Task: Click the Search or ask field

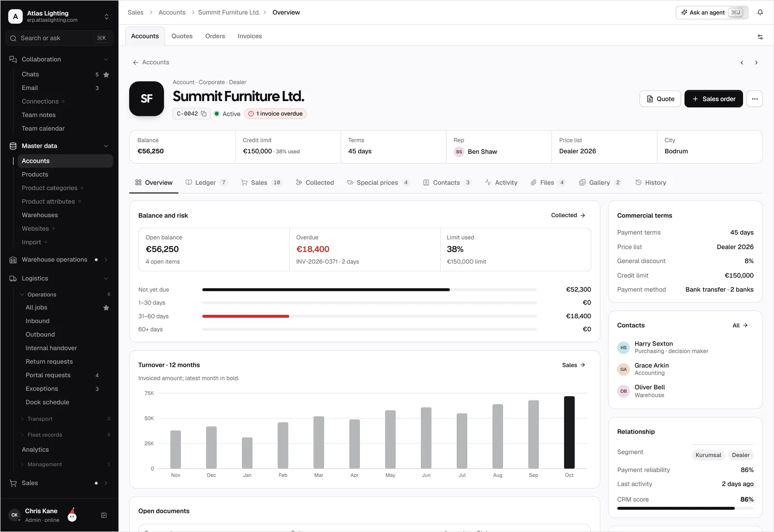Action: click(x=59, y=38)
